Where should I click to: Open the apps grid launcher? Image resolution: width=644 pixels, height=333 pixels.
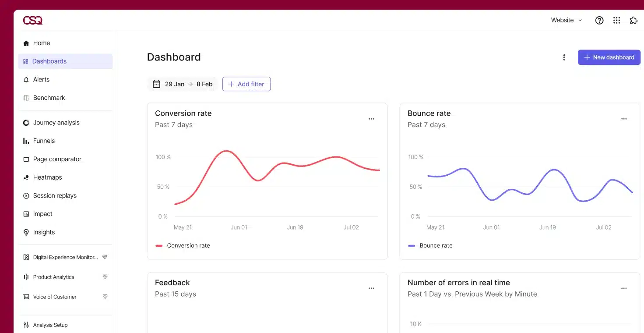click(616, 20)
